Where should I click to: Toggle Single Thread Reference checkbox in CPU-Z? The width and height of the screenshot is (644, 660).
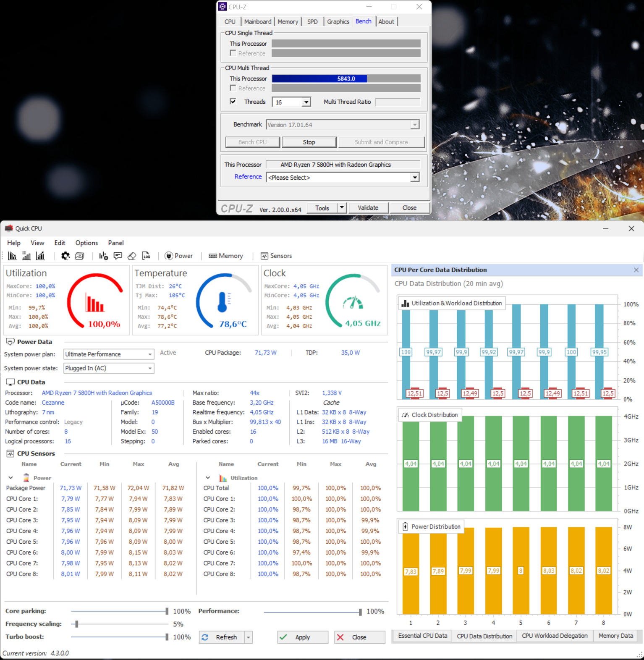click(233, 53)
